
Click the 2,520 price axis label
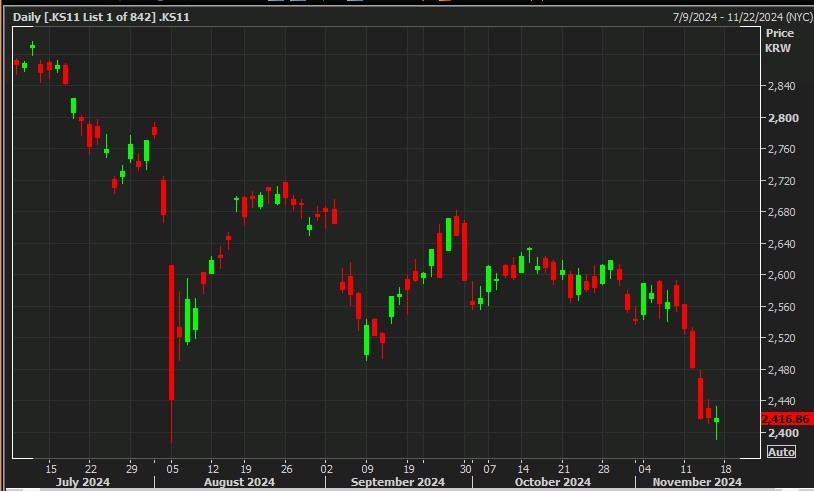[x=781, y=338]
